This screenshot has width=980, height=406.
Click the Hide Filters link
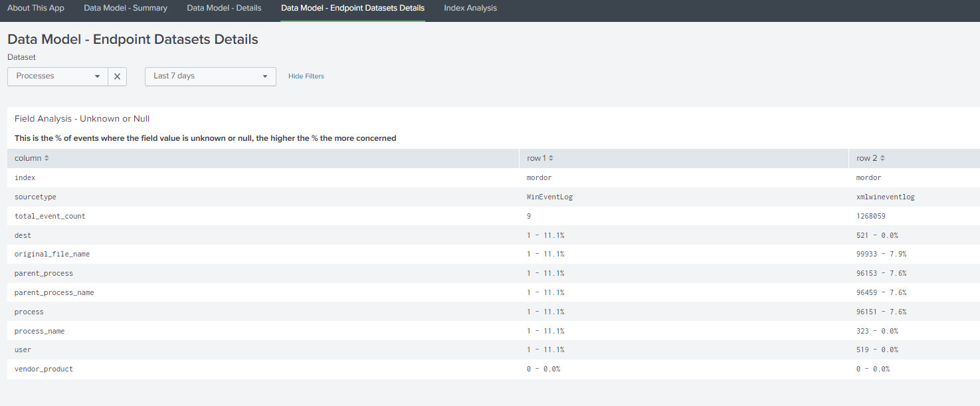pyautogui.click(x=306, y=76)
